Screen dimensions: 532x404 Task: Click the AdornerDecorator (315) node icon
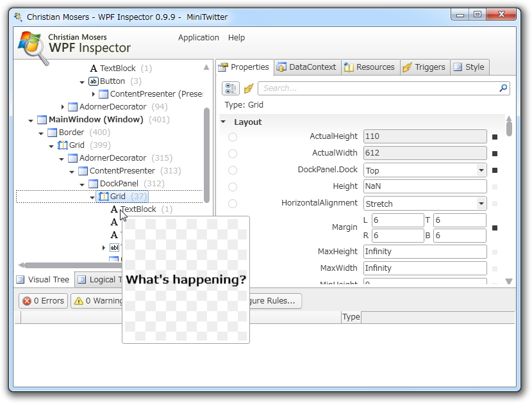[72, 158]
